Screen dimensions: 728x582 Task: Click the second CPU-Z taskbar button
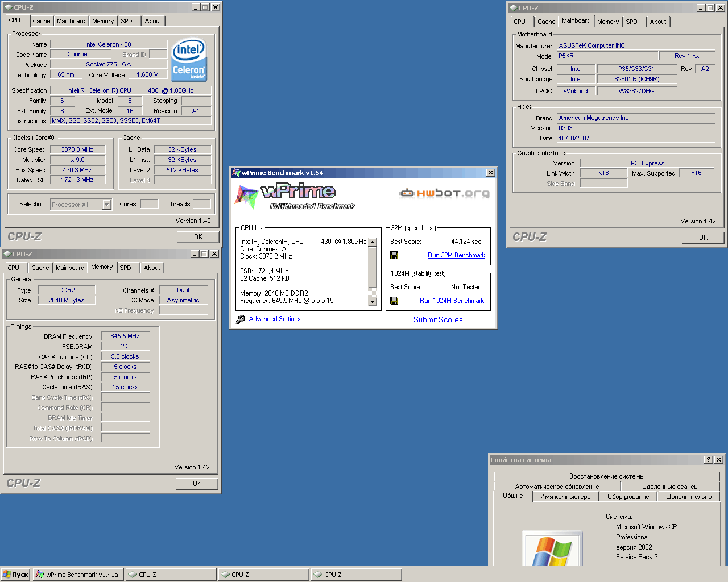click(263, 575)
